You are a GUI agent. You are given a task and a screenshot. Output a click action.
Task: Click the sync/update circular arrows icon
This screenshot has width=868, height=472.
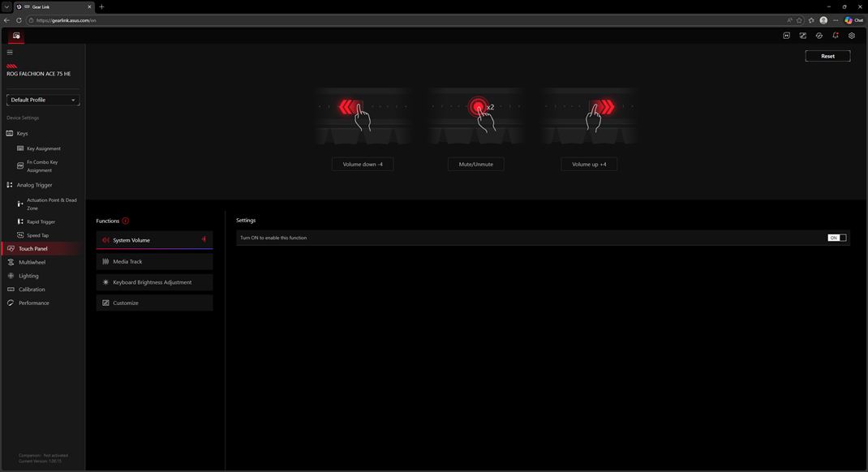tap(819, 36)
